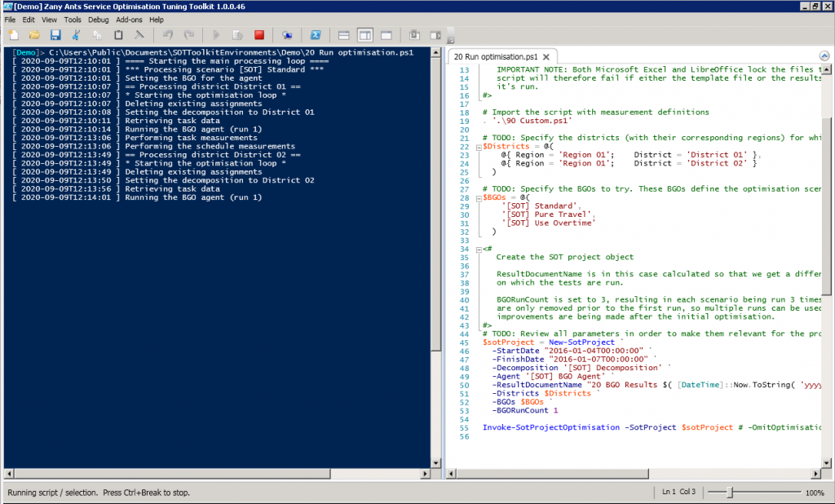Click '-StartDate' parameter on line 46

(515, 351)
